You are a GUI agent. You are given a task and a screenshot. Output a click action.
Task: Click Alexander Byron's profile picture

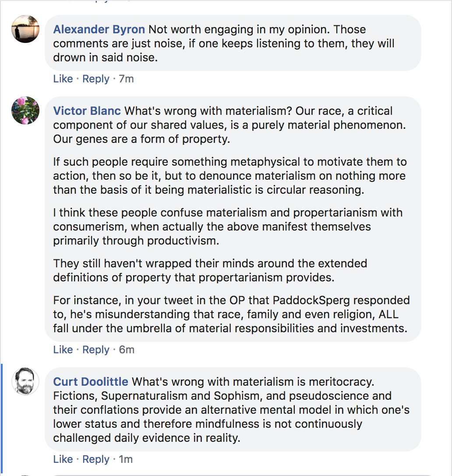click(25, 29)
